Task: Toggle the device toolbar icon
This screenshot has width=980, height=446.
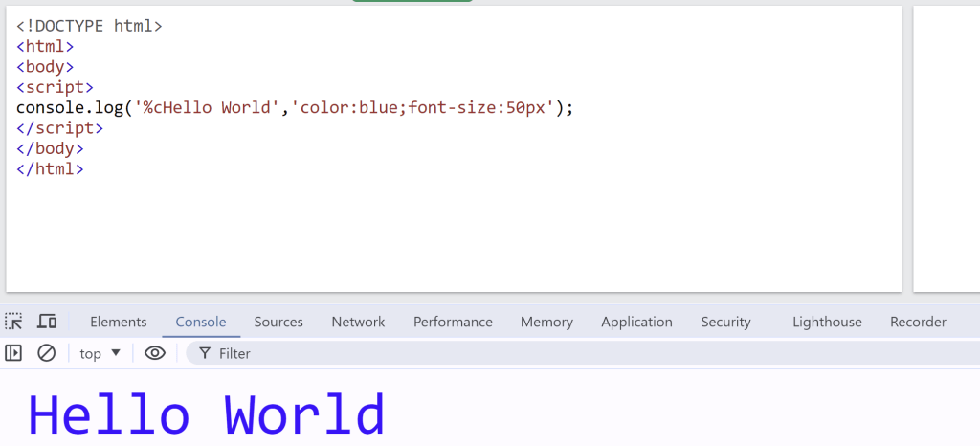Action: [x=47, y=322]
